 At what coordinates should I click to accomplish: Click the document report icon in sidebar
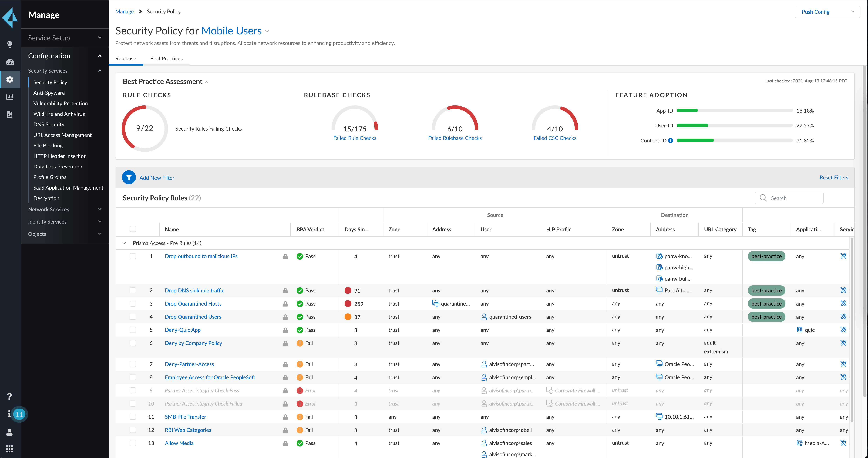tap(10, 115)
